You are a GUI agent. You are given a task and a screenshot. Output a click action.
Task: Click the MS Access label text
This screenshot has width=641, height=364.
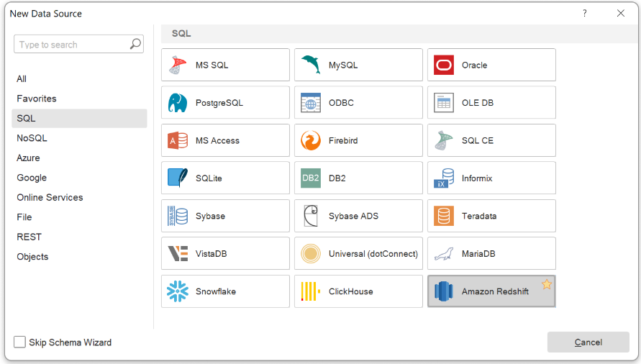point(217,141)
